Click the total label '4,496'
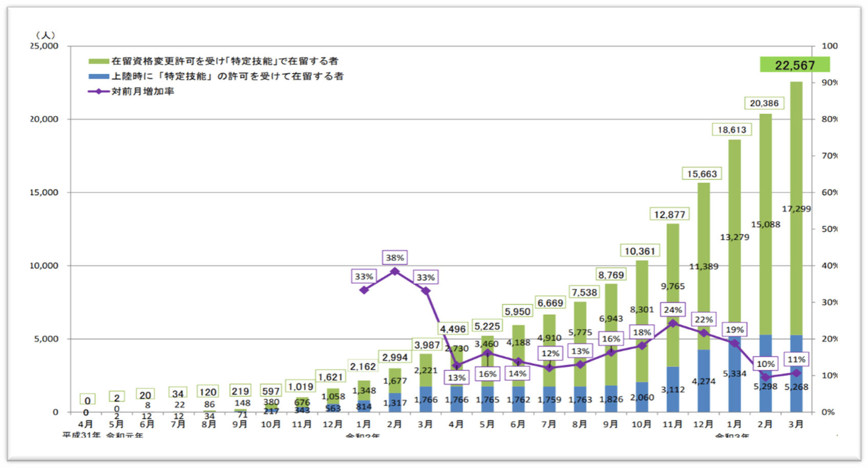868x468 pixels. click(x=453, y=329)
